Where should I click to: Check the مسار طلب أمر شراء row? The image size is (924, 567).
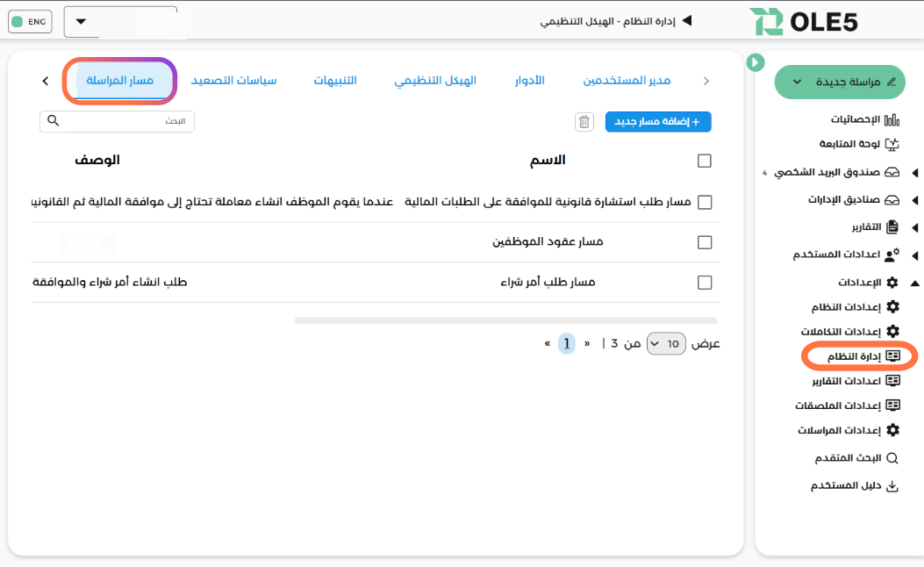coord(704,283)
